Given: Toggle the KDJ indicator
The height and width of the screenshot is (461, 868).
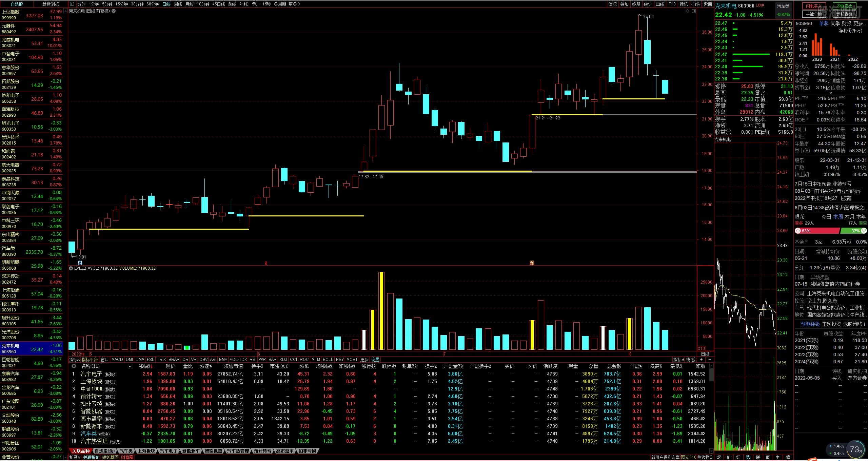Looking at the screenshot, I should pyautogui.click(x=283, y=359).
